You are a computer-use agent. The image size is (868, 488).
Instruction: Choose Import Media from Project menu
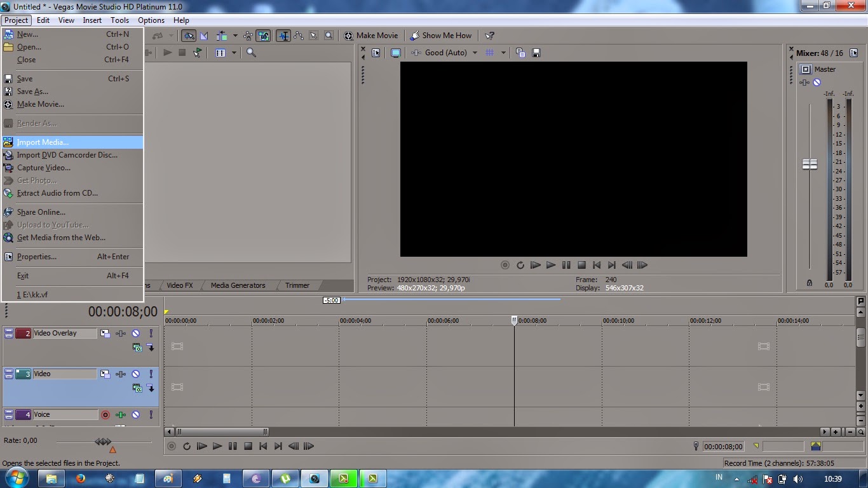coord(72,142)
